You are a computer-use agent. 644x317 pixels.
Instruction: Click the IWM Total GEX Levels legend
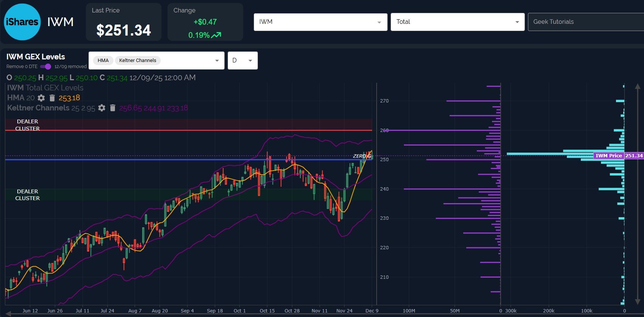pyautogui.click(x=45, y=88)
